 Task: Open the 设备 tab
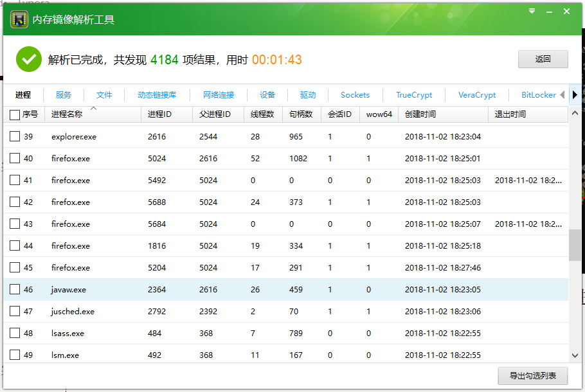[267, 95]
